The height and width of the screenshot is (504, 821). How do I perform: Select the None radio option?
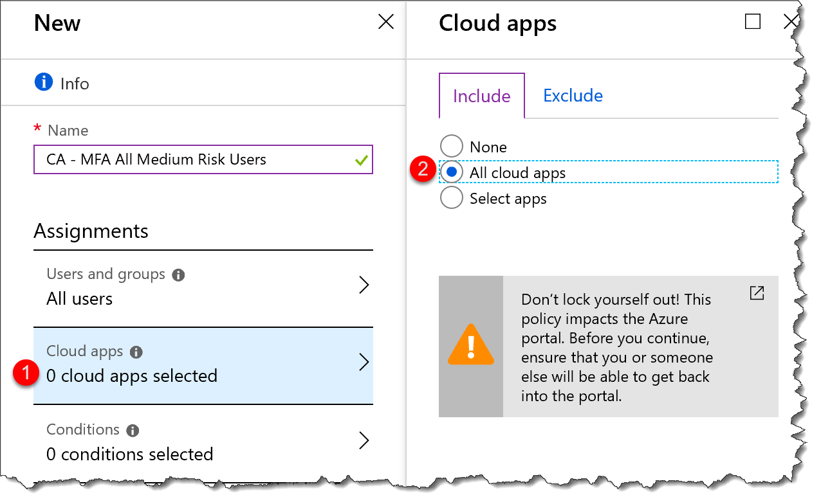(x=451, y=146)
